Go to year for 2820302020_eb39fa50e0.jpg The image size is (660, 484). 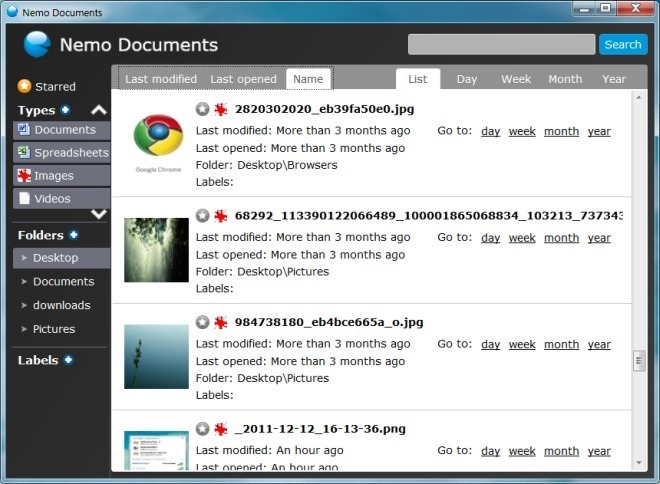[599, 131]
